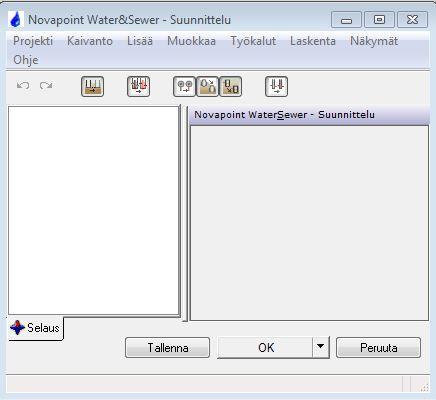Close the Novapoint Water&Sewer window
The width and height of the screenshot is (436, 400).
tap(413, 20)
